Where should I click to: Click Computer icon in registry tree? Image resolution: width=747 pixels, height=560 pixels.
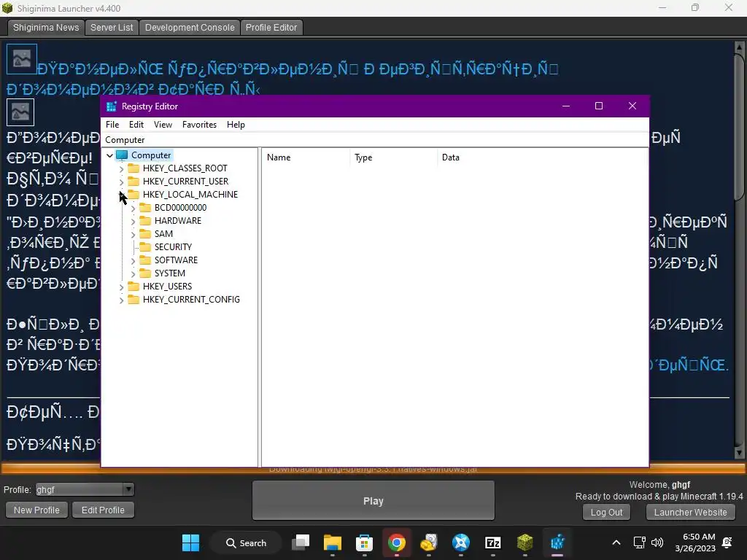click(122, 155)
